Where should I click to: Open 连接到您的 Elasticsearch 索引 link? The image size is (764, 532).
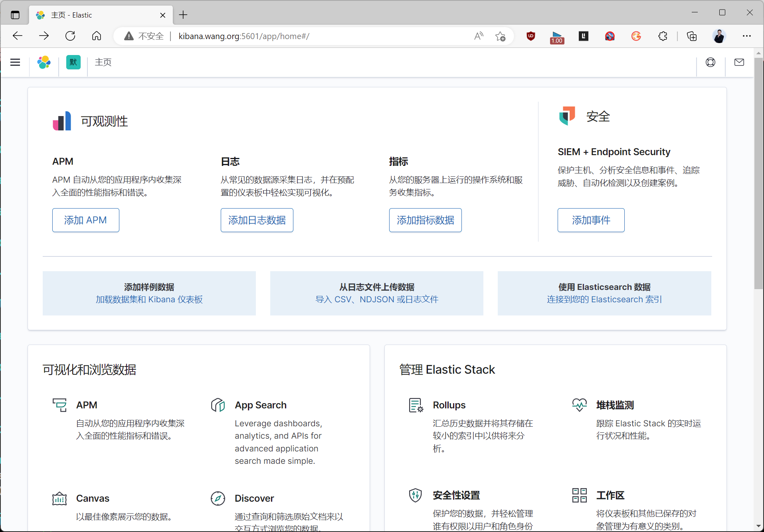[604, 299]
